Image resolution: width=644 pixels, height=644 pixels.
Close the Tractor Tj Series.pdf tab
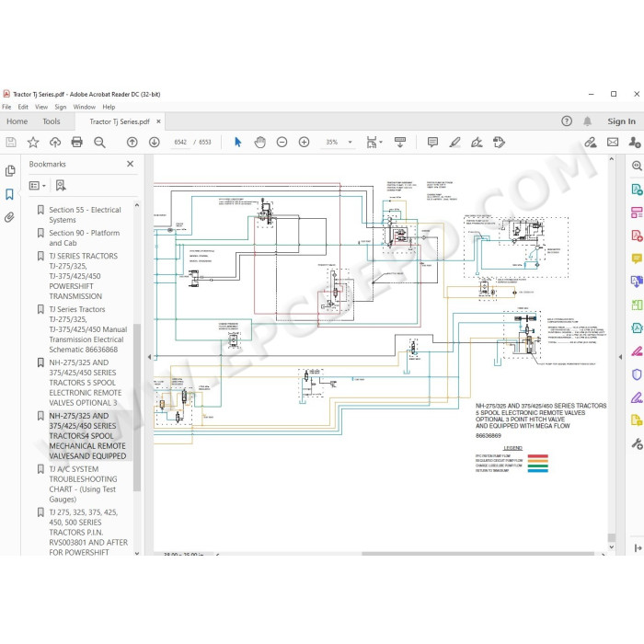tap(158, 121)
